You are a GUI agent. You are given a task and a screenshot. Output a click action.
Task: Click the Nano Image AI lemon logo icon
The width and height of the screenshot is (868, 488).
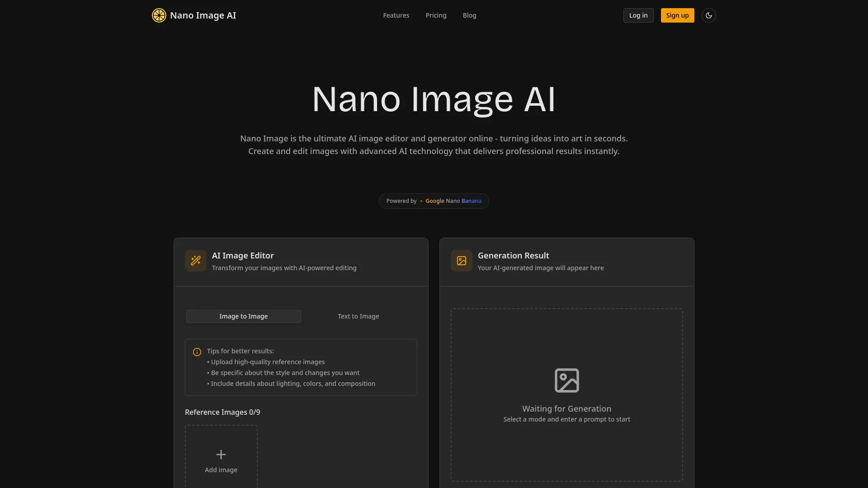[x=159, y=15]
